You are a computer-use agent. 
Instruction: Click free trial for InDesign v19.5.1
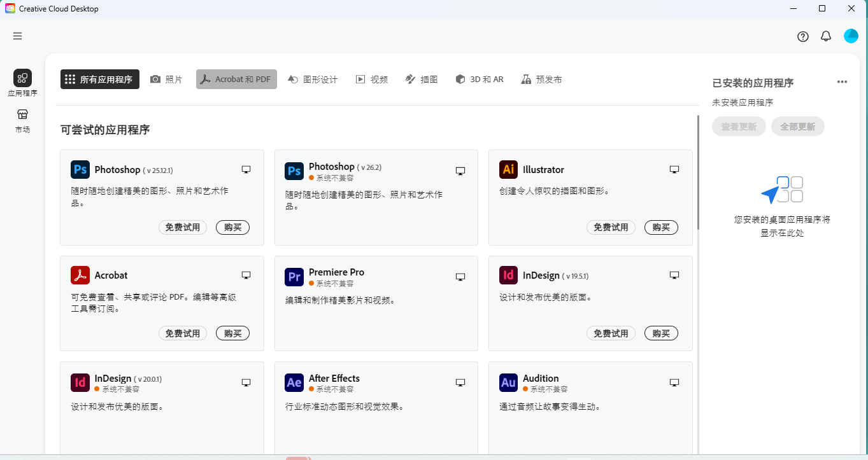[611, 333]
